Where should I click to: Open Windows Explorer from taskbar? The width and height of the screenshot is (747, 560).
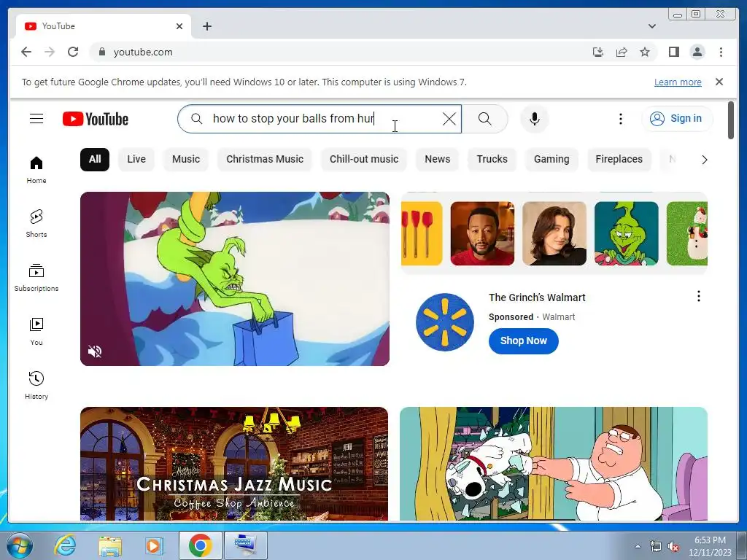(x=109, y=545)
